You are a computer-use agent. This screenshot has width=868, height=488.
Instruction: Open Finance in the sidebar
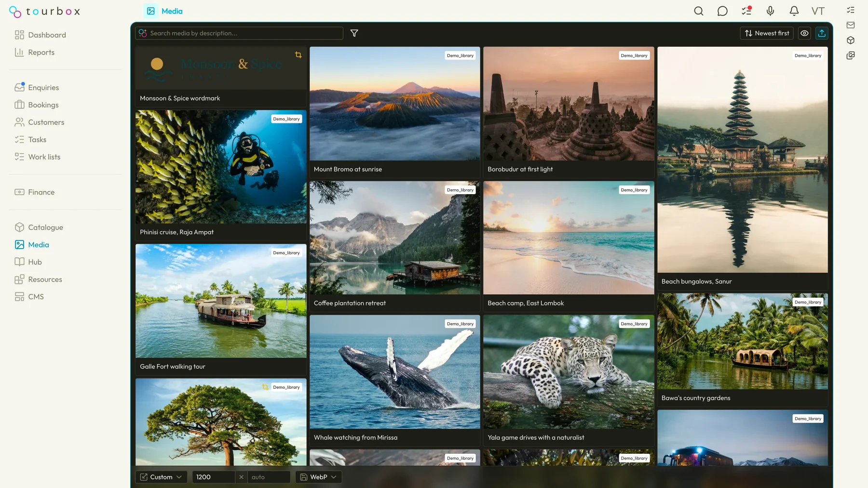[35, 192]
